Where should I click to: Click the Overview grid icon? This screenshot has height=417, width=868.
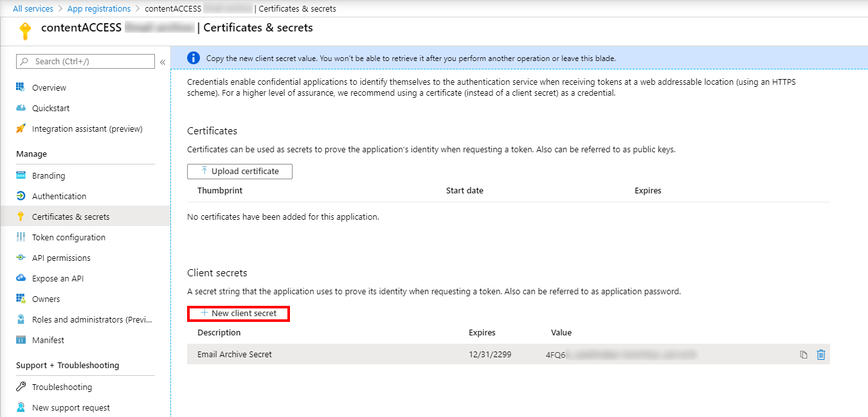point(21,87)
